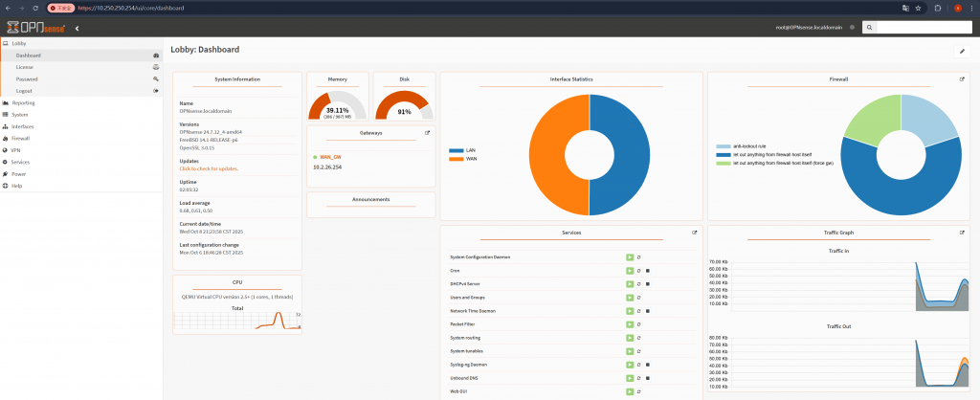This screenshot has height=400, width=980.
Task: Restart the Unbound DNS service
Action: (638, 378)
